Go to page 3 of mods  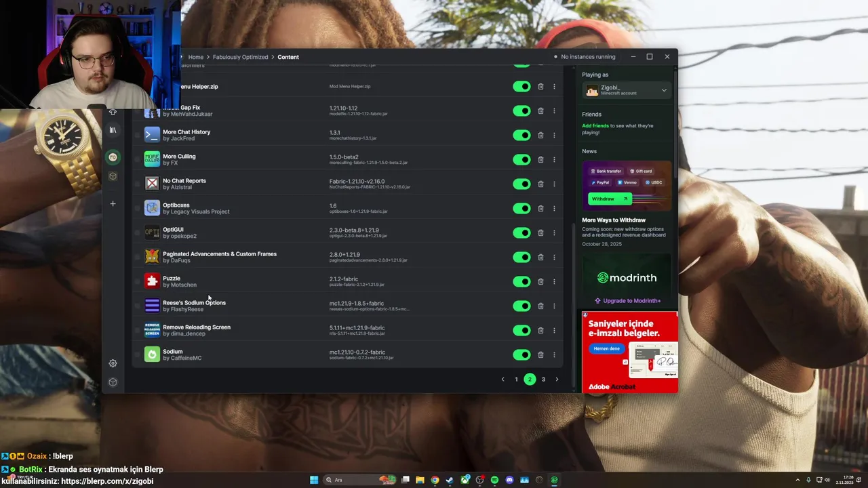point(543,379)
